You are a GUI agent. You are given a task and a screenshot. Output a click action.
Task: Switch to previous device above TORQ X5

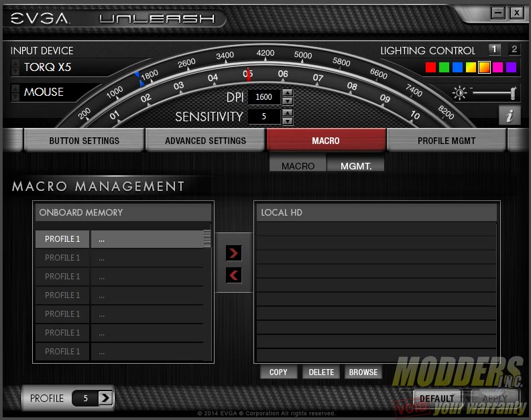point(15,63)
